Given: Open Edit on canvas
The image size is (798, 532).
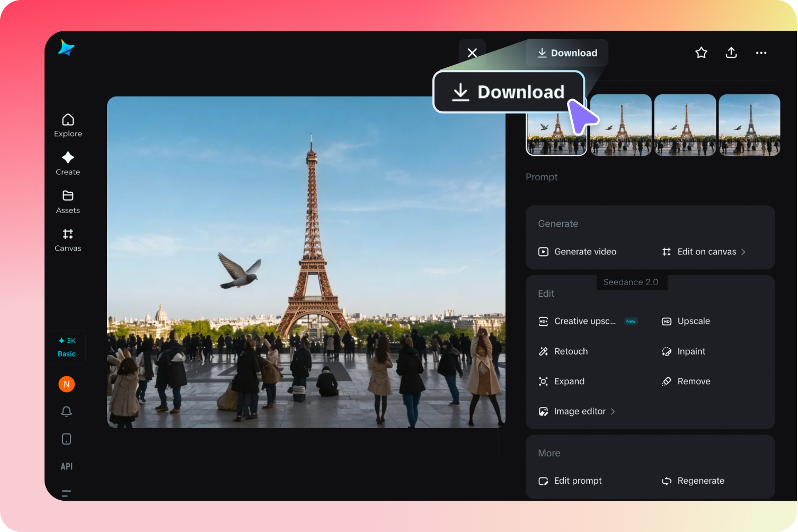Looking at the screenshot, I should coord(704,252).
